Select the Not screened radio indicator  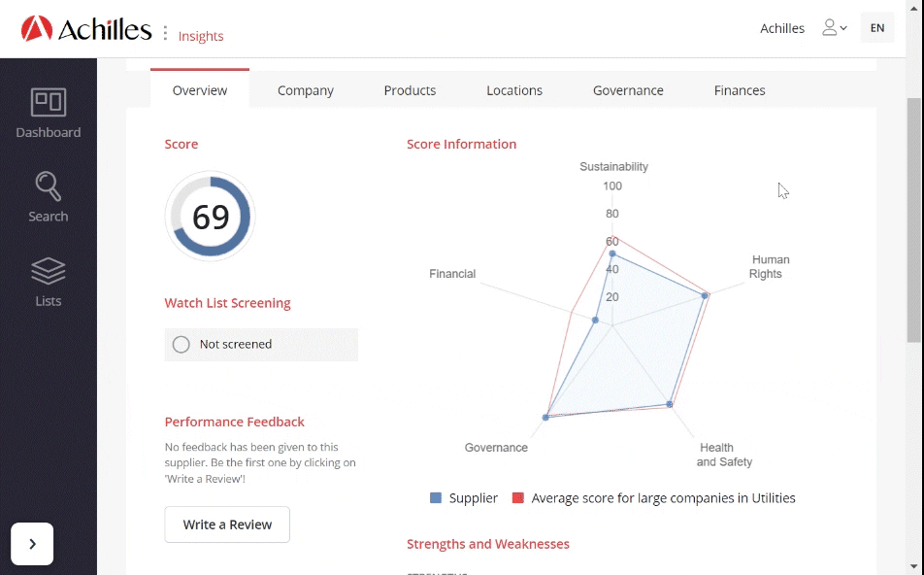pyautogui.click(x=181, y=344)
